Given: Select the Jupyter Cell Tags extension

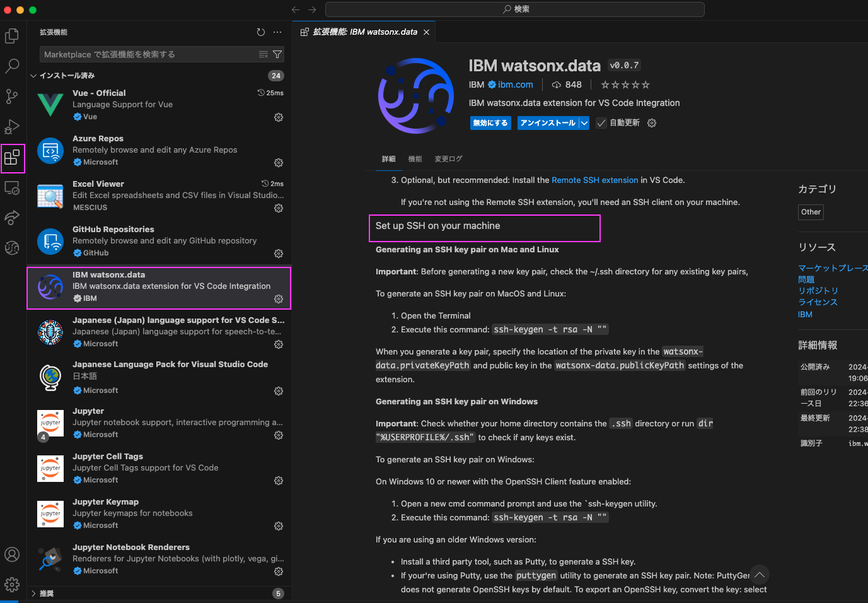Looking at the screenshot, I should click(159, 469).
